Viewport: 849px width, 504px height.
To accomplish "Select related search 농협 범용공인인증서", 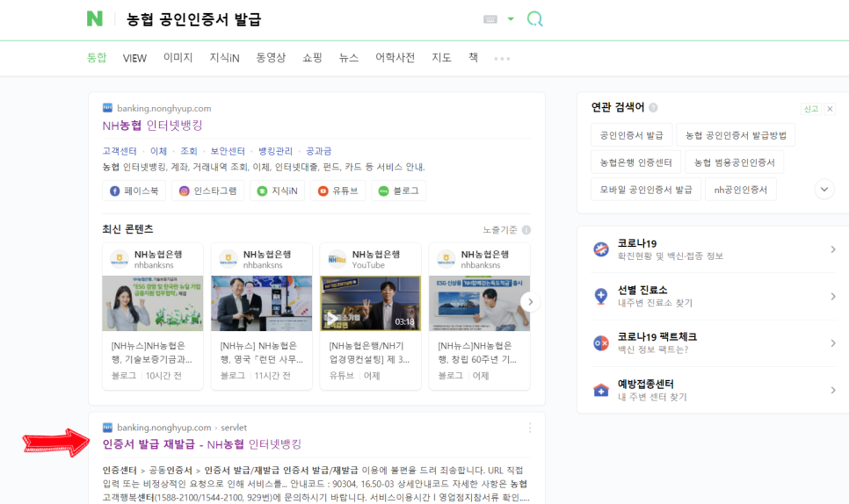I will (x=734, y=162).
